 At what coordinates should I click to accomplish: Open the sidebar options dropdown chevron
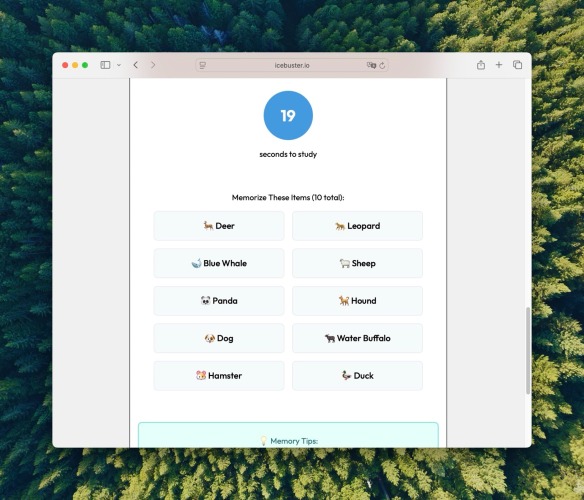point(119,65)
